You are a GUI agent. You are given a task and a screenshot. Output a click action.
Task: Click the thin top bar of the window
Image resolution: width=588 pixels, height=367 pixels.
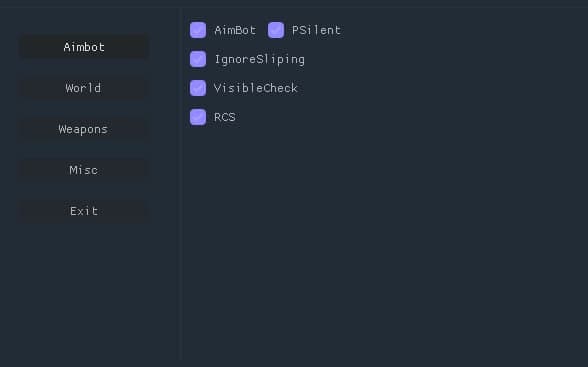(294, 3)
